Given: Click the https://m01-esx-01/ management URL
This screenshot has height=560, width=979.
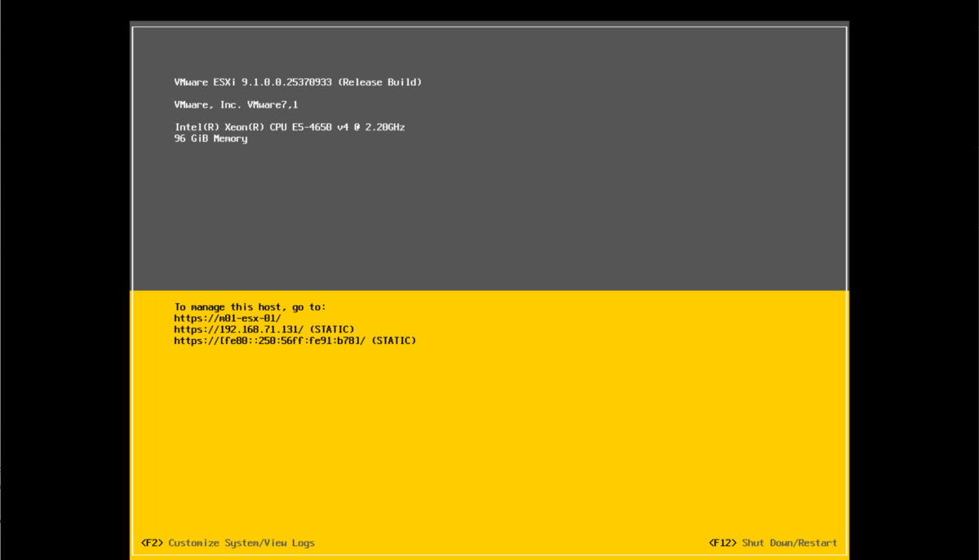Looking at the screenshot, I should [x=228, y=318].
